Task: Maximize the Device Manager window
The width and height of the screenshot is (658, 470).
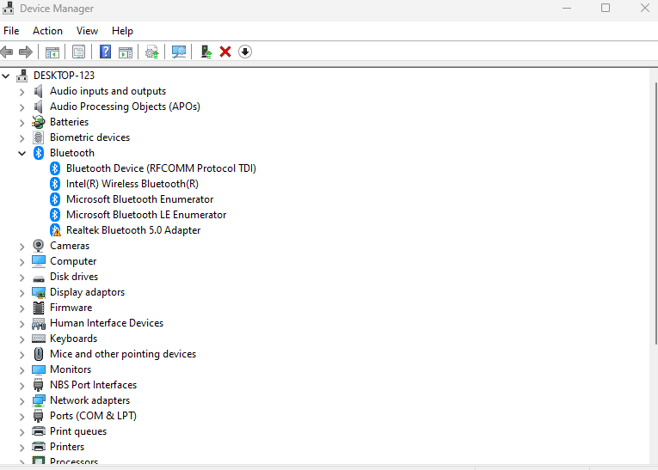Action: point(606,8)
